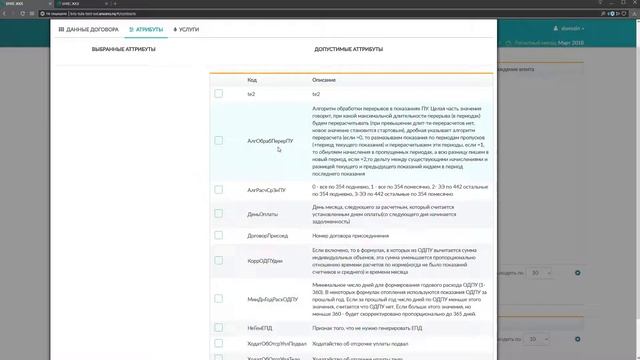Image resolution: width=640 pixels, height=360 pixels.
Task: Click the user profile icon in the header
Action: (556, 29)
